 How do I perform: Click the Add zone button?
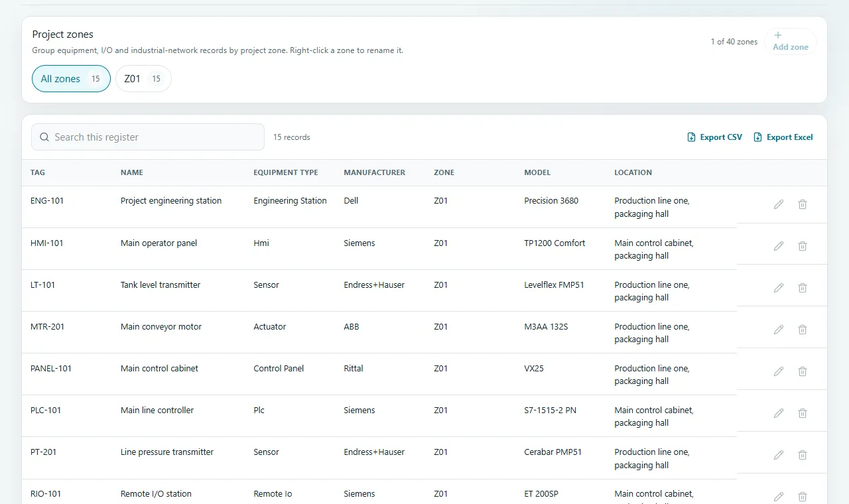click(791, 41)
